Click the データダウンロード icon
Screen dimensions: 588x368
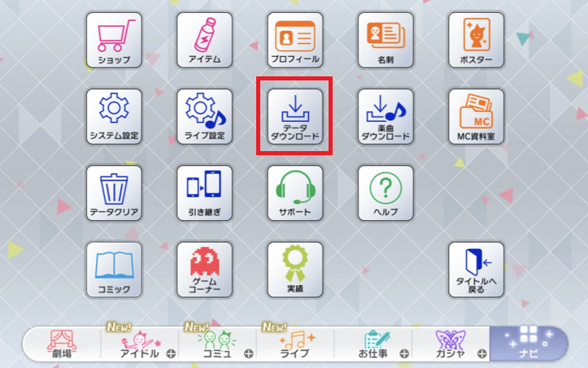click(295, 116)
